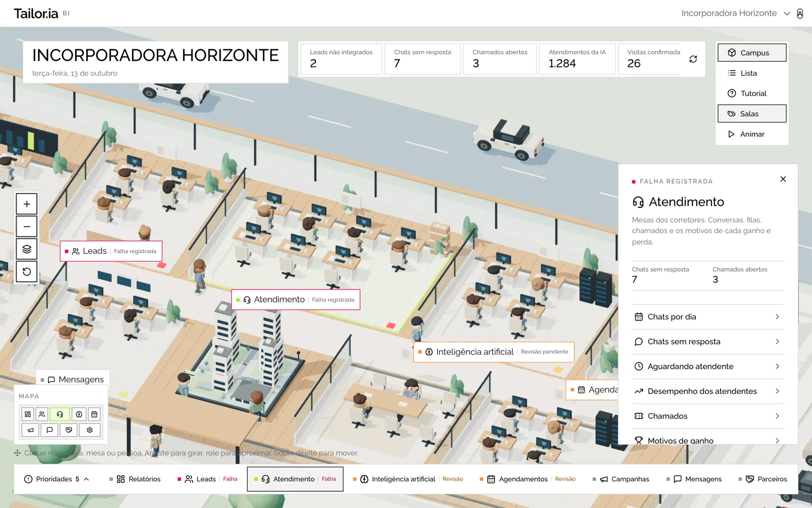Select the megaphone campaigns icon in MAPA
The width and height of the screenshot is (812, 508).
pos(30,430)
